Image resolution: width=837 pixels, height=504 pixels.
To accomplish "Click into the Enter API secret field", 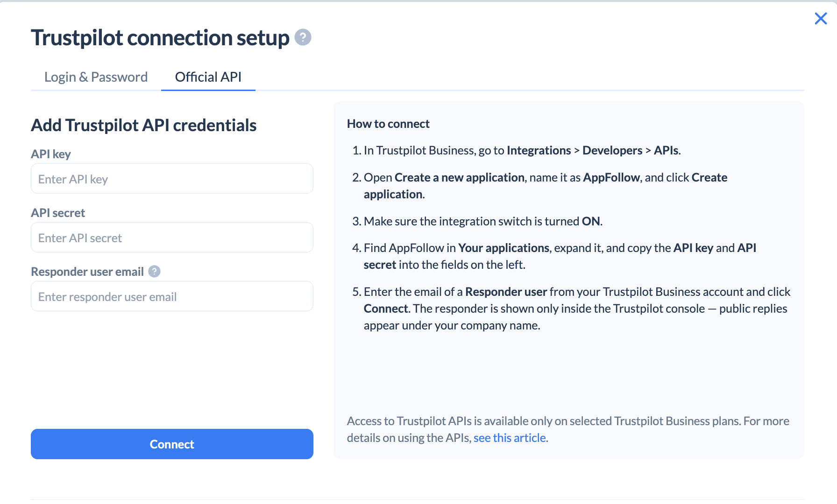I will 172,238.
